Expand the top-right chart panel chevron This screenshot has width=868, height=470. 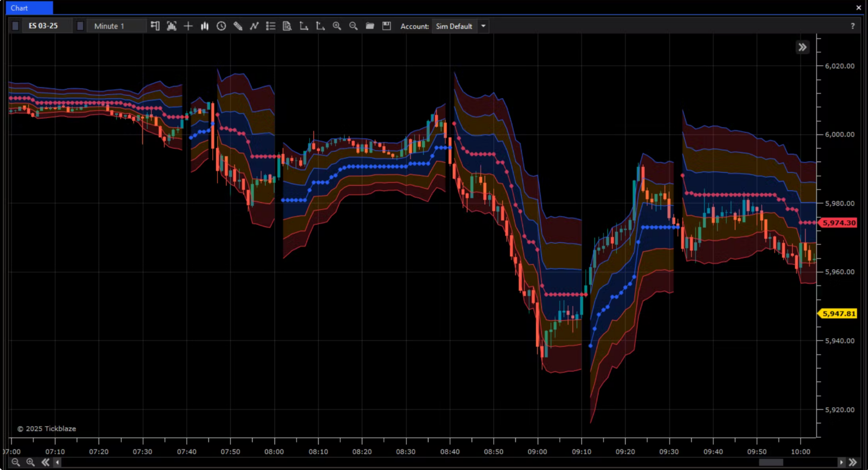[802, 47]
